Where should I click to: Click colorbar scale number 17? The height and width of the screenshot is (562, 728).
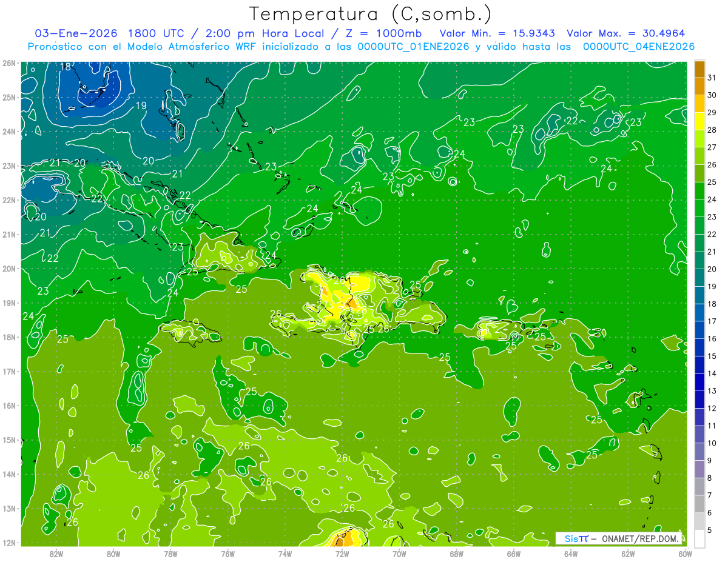712,321
